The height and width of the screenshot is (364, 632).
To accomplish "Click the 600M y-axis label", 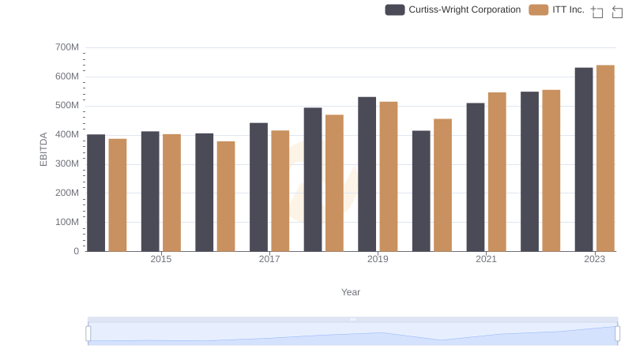I will pyautogui.click(x=67, y=77).
